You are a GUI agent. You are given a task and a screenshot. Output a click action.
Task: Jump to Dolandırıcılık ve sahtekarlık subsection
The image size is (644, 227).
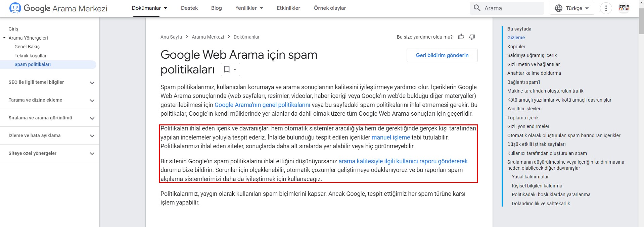pyautogui.click(x=541, y=204)
